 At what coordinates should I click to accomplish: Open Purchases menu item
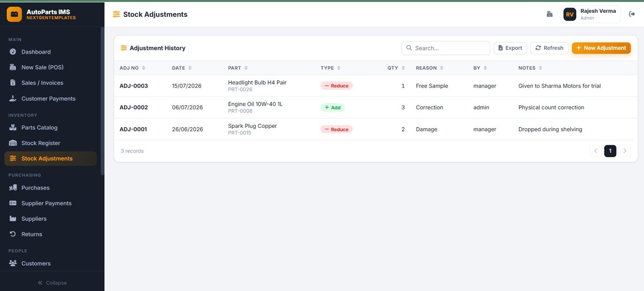tap(50, 188)
